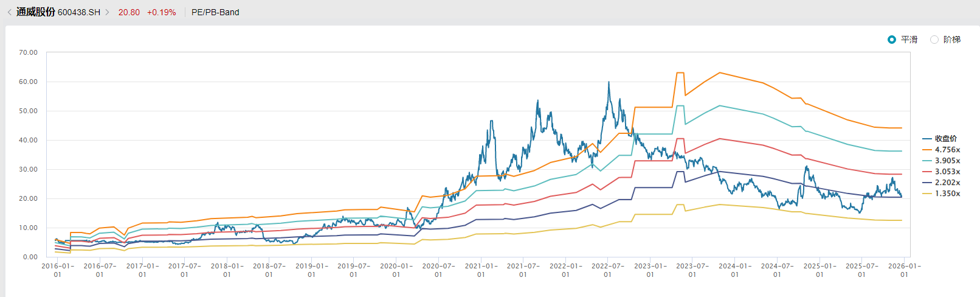
Task: Click the 600438.SH stock code
Action: click(79, 12)
